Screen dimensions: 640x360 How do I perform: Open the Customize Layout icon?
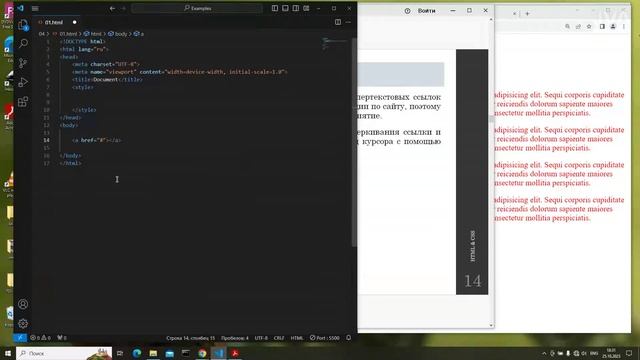click(306, 8)
